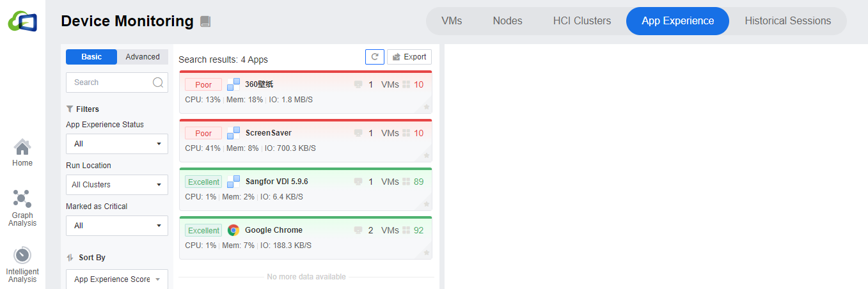Click the Excellent badge on Google Chrome
The image size is (868, 289).
pyautogui.click(x=203, y=230)
